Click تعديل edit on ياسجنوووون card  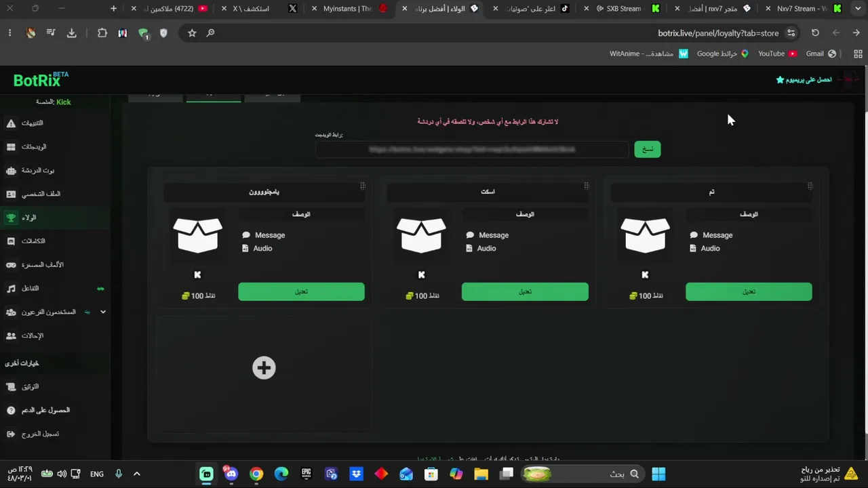(x=301, y=291)
